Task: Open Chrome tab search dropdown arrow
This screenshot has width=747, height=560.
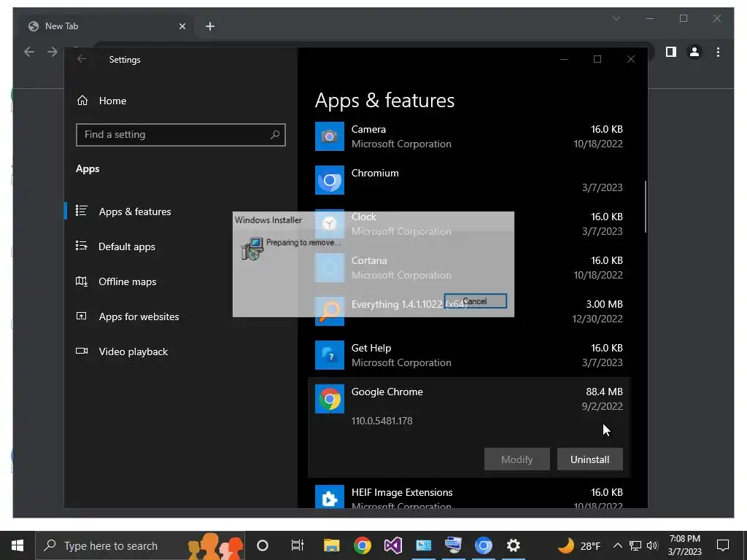Action: point(616,18)
